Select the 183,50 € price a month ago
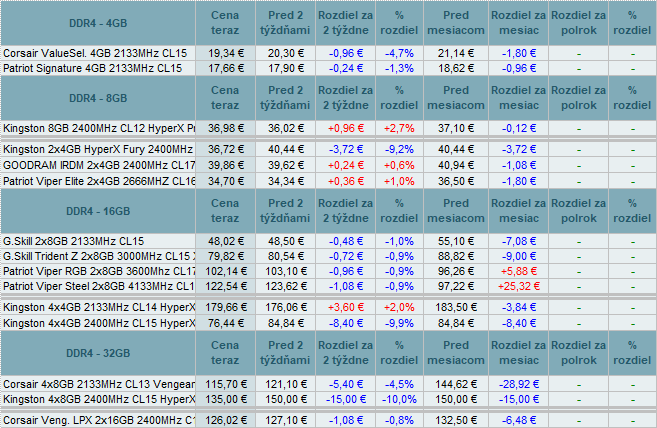 tap(456, 307)
